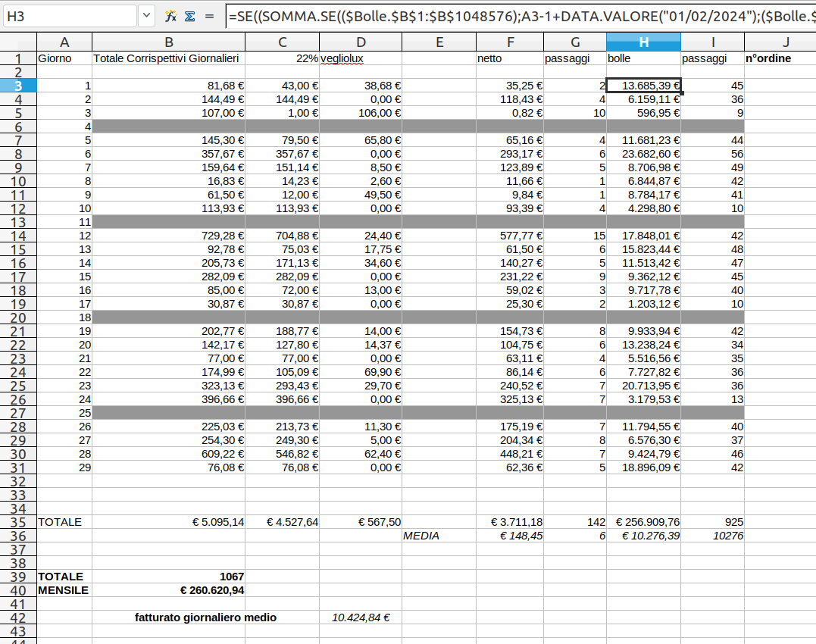Select the monthly total cell € 260.620,94
This screenshot has width=816, height=644.
[x=168, y=590]
